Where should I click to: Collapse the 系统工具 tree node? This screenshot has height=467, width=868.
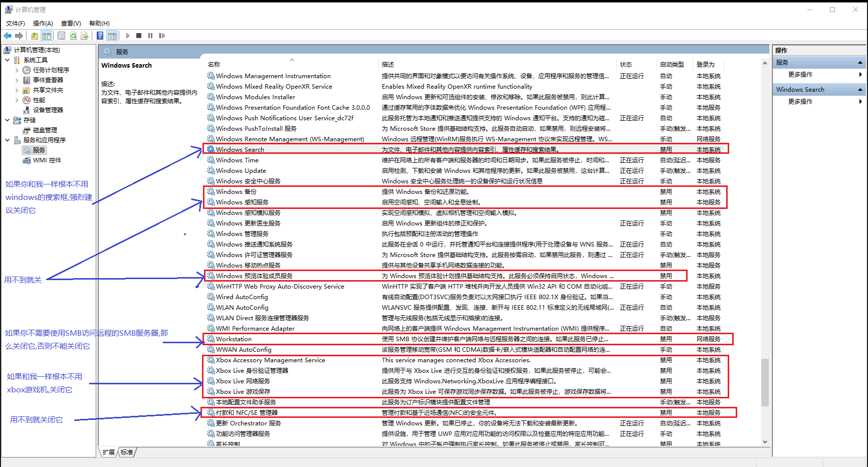tap(8, 60)
